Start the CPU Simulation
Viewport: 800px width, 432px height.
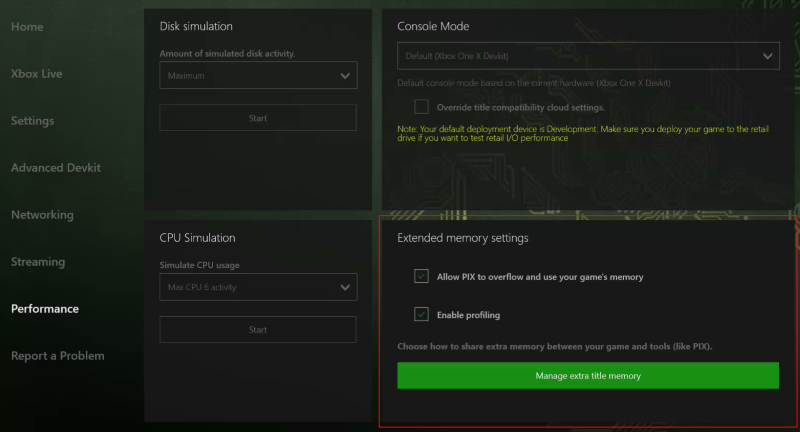pyautogui.click(x=258, y=329)
